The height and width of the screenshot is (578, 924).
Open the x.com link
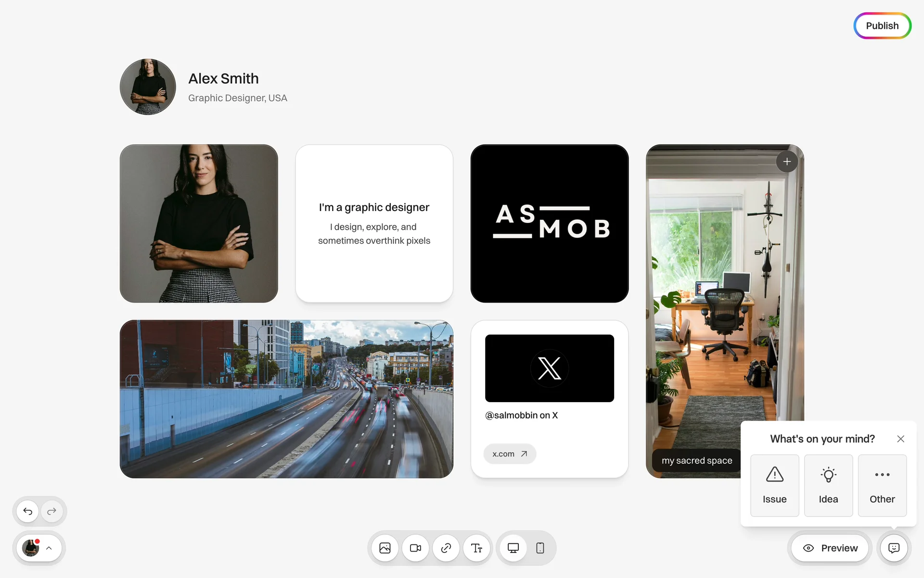click(510, 454)
